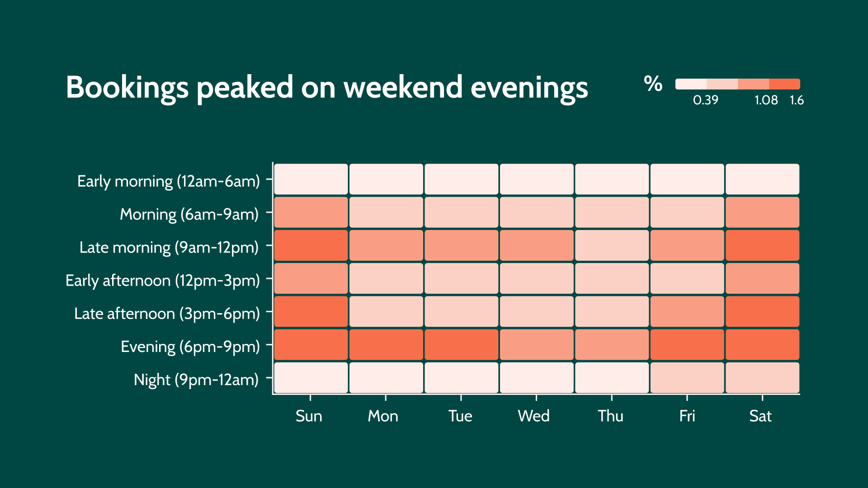Click the lightest legend color segment
Image resolution: width=868 pixels, height=488 pixels.
(691, 84)
